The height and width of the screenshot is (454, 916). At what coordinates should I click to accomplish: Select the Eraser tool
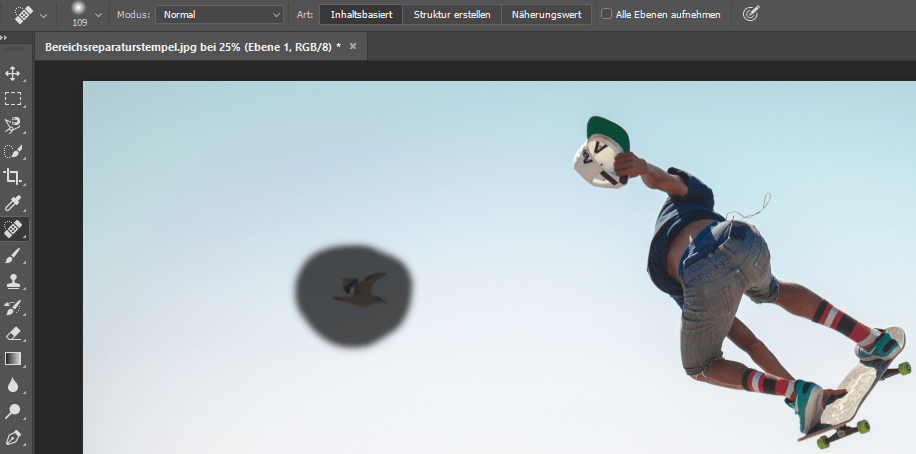coord(13,334)
